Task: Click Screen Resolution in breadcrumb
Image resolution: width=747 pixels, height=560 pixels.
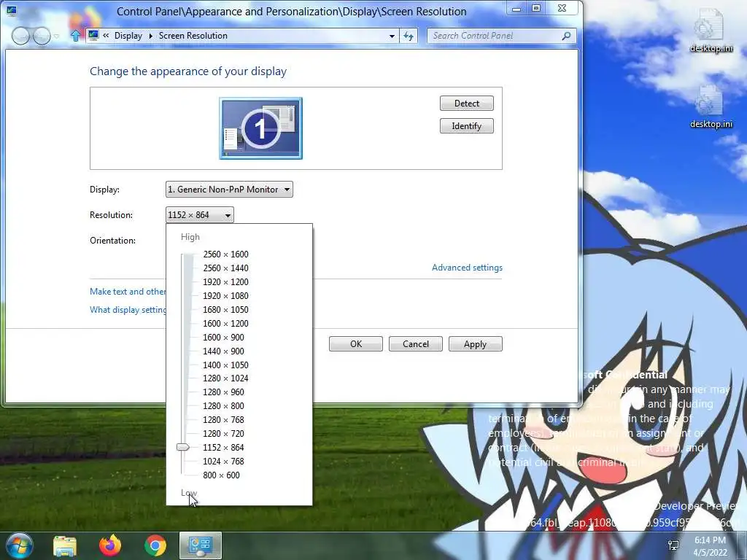Action: coord(193,36)
